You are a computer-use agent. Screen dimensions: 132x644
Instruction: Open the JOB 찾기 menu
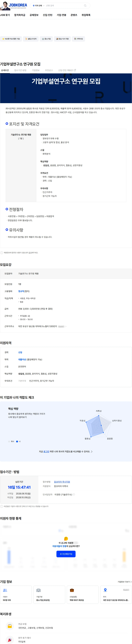coord(5,15)
